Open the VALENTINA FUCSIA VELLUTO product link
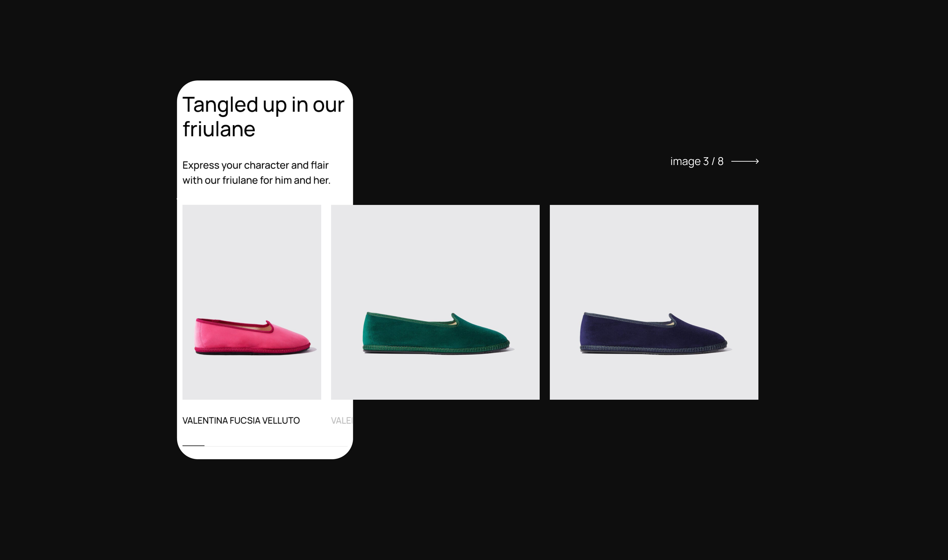Viewport: 948px width, 560px height. pos(241,420)
